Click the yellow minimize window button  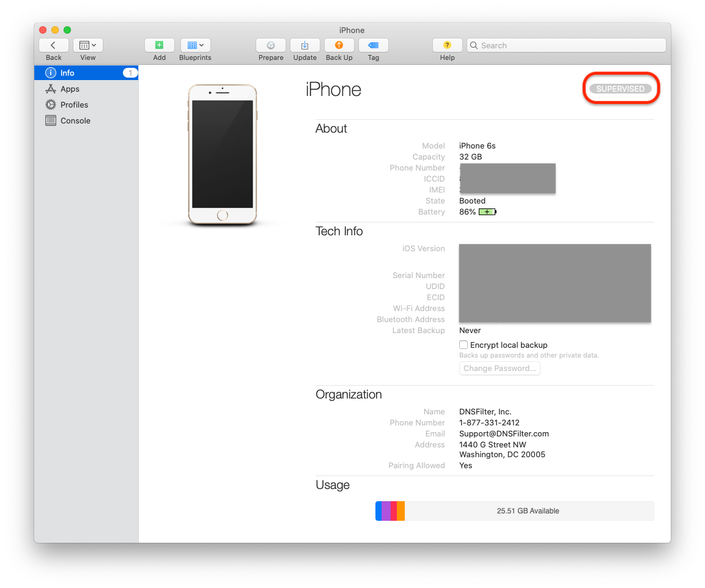coord(55,30)
